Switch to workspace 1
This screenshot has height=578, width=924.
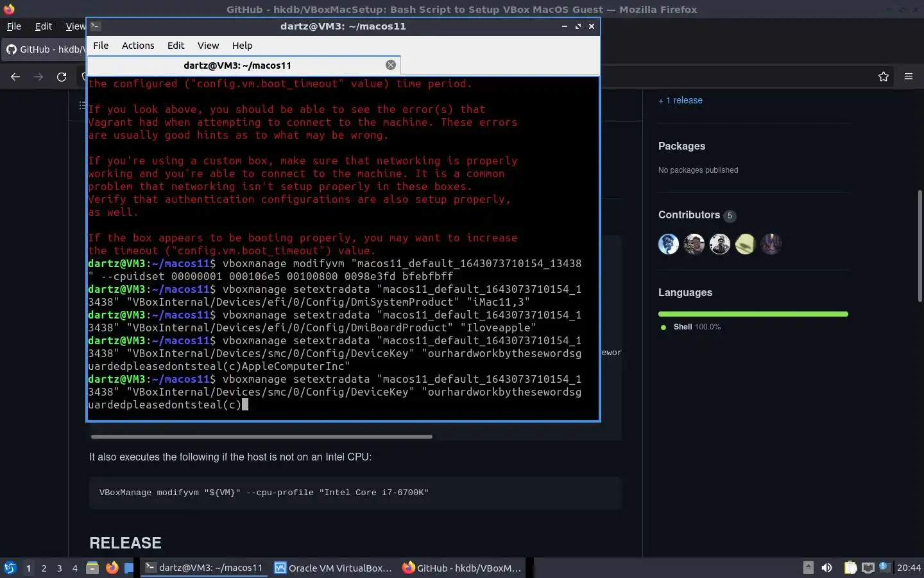point(28,568)
